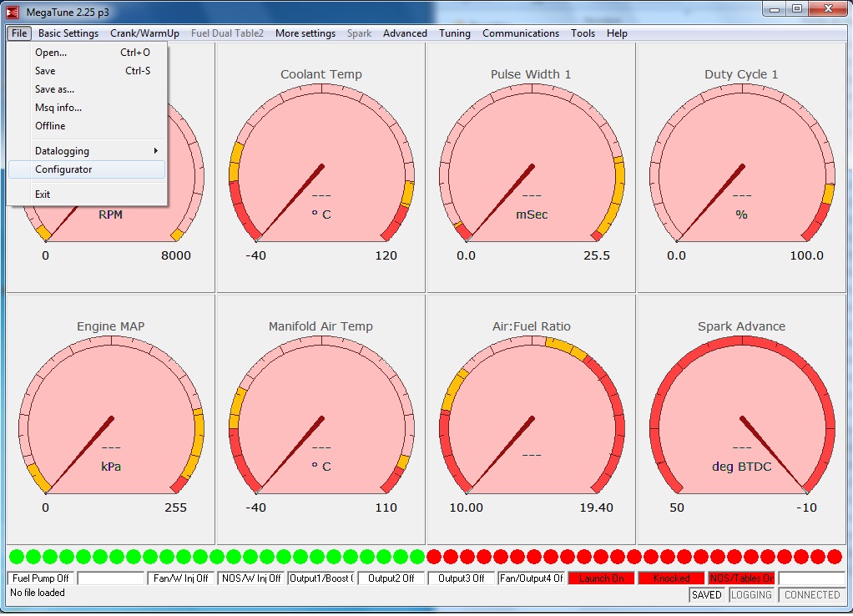Image resolution: width=853 pixels, height=616 pixels.
Task: Choose Save as... in File menu
Action: point(55,89)
